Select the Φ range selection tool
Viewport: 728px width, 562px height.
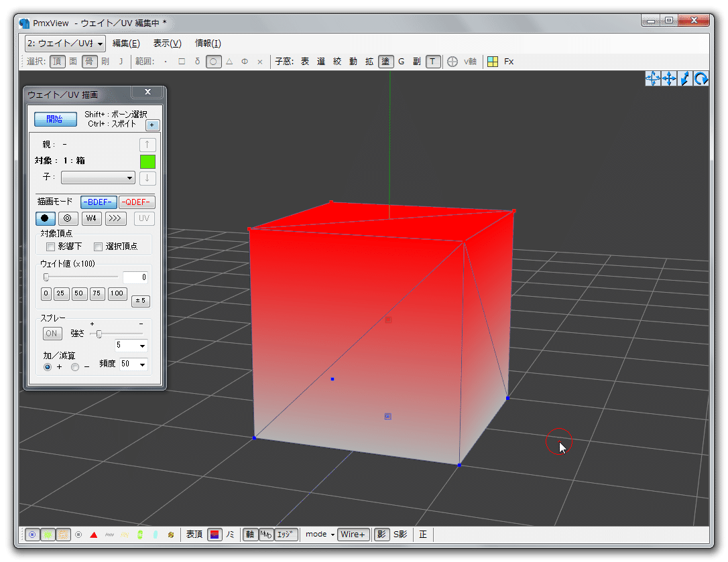click(x=245, y=61)
